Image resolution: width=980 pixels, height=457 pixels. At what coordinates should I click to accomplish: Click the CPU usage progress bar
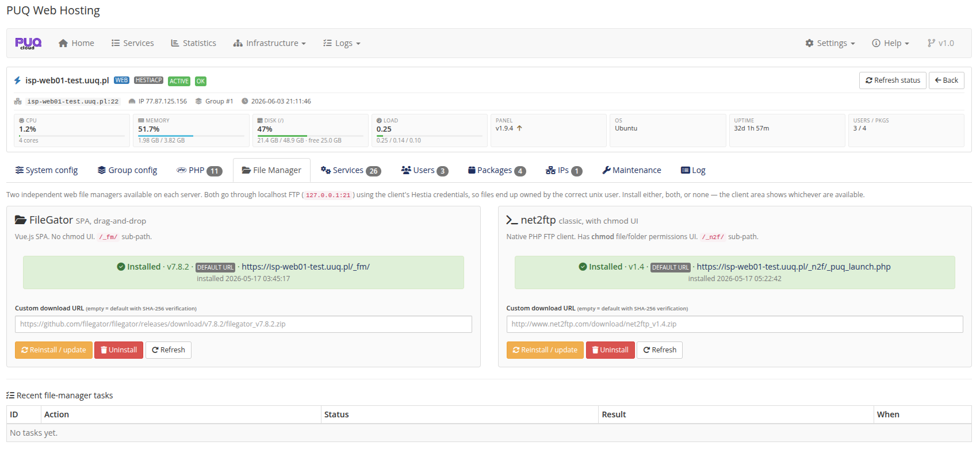coord(72,136)
